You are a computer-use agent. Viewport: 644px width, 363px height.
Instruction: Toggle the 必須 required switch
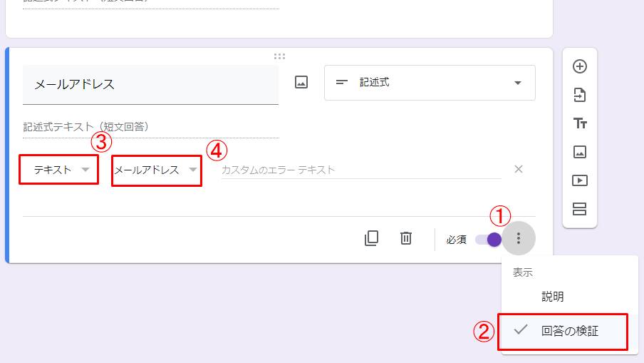pyautogui.click(x=488, y=239)
